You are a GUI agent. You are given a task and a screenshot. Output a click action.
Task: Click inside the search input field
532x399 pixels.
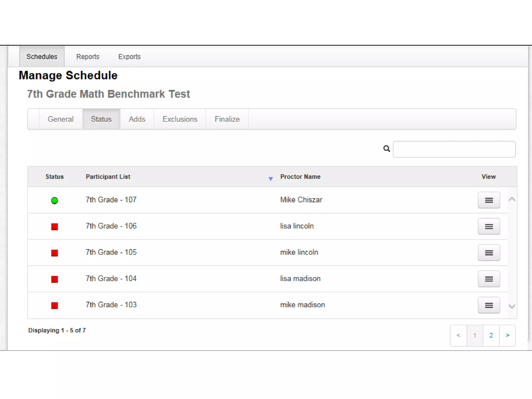(x=454, y=149)
